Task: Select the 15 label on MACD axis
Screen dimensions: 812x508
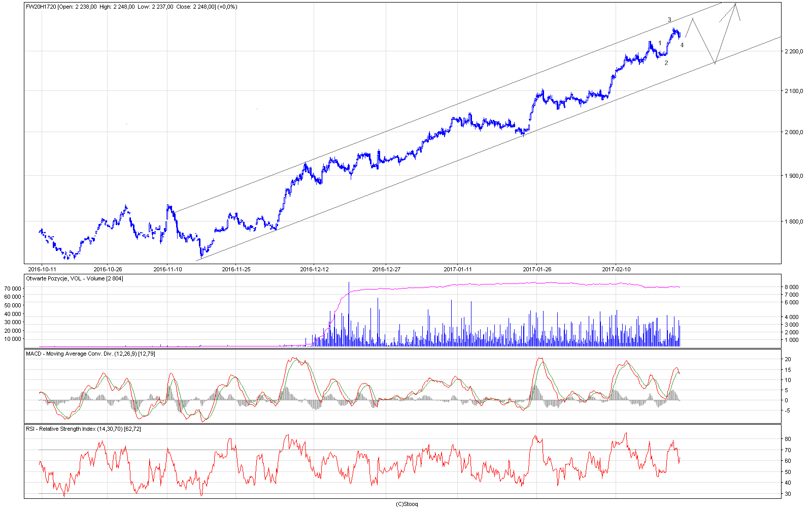Action: [x=789, y=369]
